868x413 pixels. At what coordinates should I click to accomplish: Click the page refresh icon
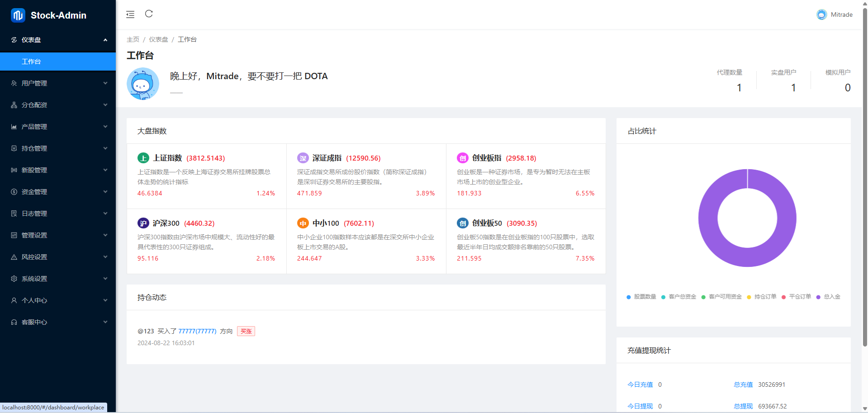pyautogui.click(x=149, y=14)
